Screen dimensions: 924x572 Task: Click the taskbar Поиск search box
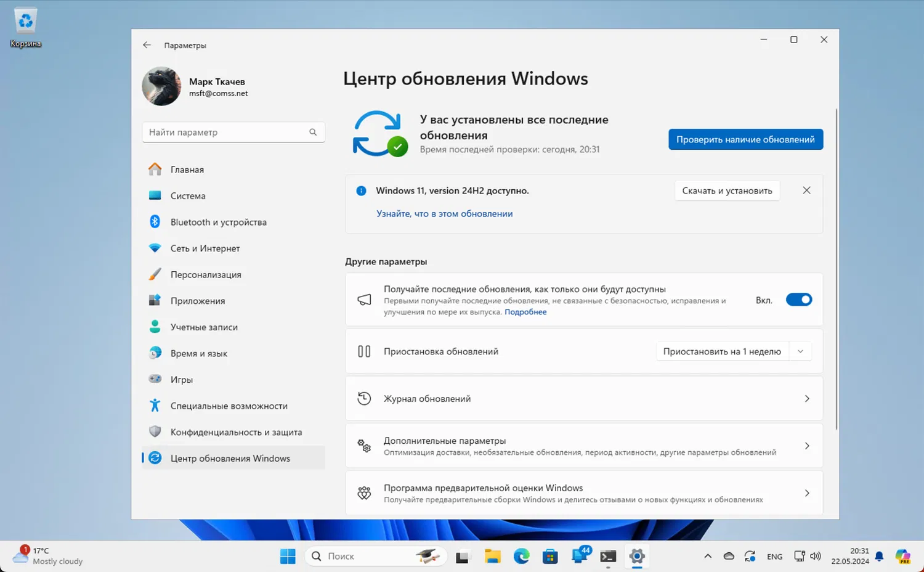click(x=376, y=557)
